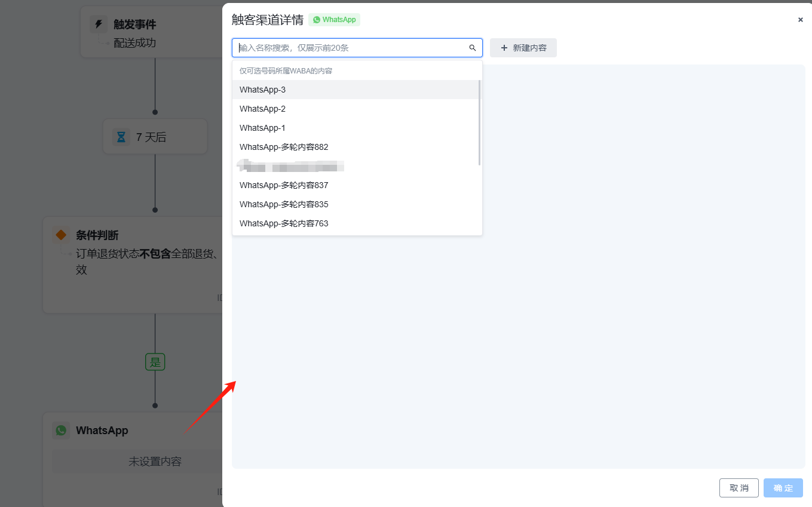Click the 配送成功 text in trigger node
812x507 pixels.
click(x=135, y=43)
